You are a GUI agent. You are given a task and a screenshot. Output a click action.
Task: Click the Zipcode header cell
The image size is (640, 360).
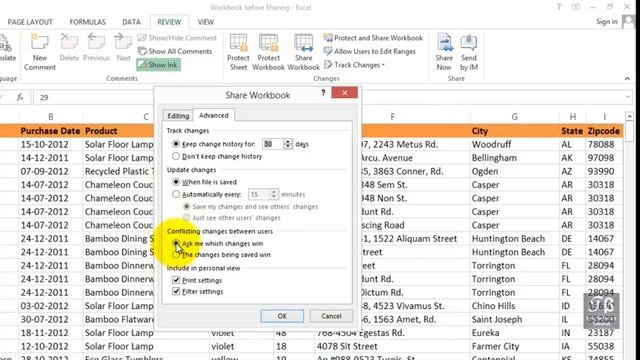604,131
